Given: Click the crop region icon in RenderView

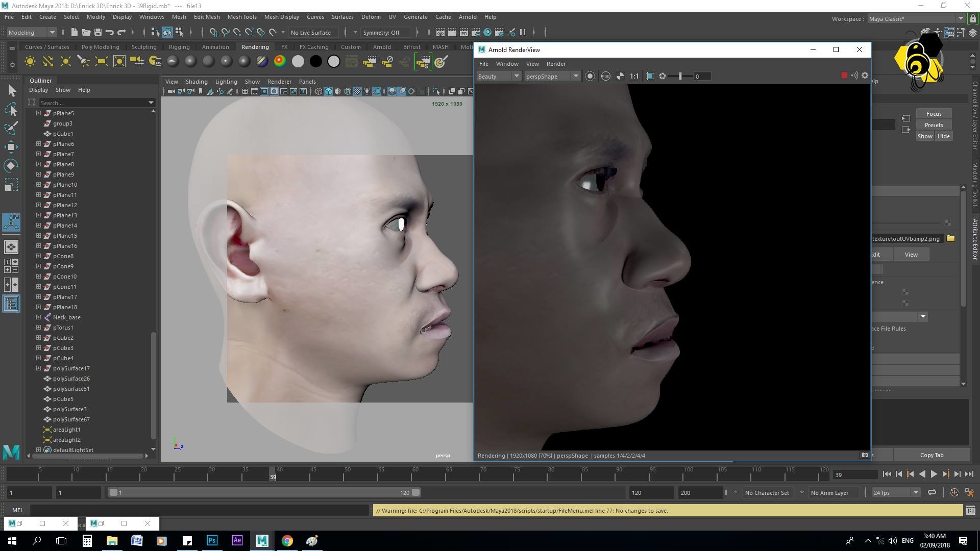Looking at the screenshot, I should (650, 76).
